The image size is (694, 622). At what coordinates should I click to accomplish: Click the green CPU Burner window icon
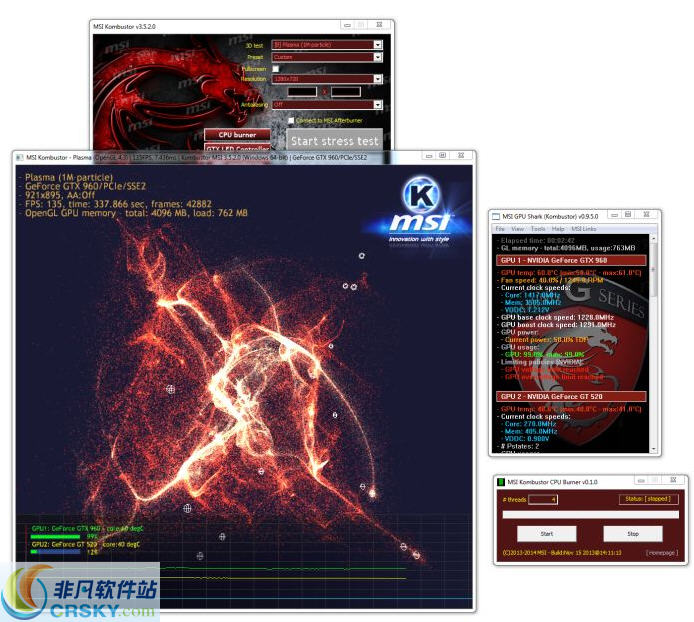tap(501, 481)
